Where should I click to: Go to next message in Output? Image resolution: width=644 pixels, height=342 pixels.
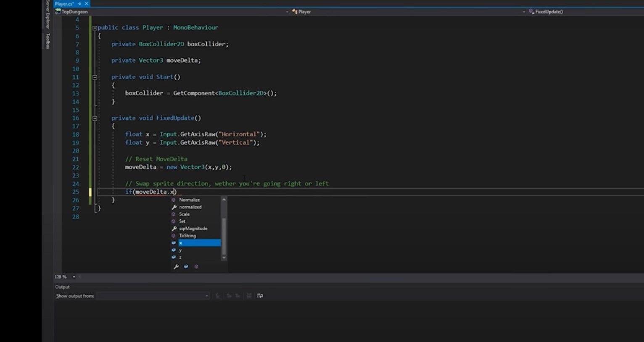tap(238, 296)
